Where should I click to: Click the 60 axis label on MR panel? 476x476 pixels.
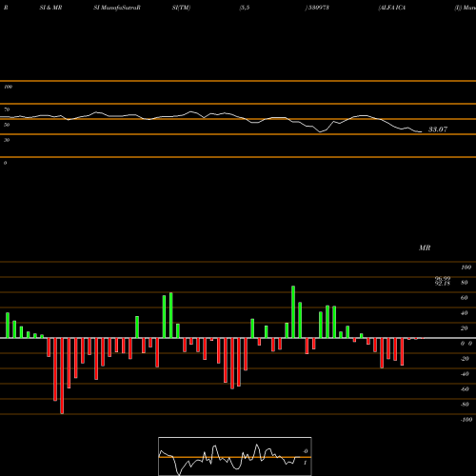click(465, 298)
